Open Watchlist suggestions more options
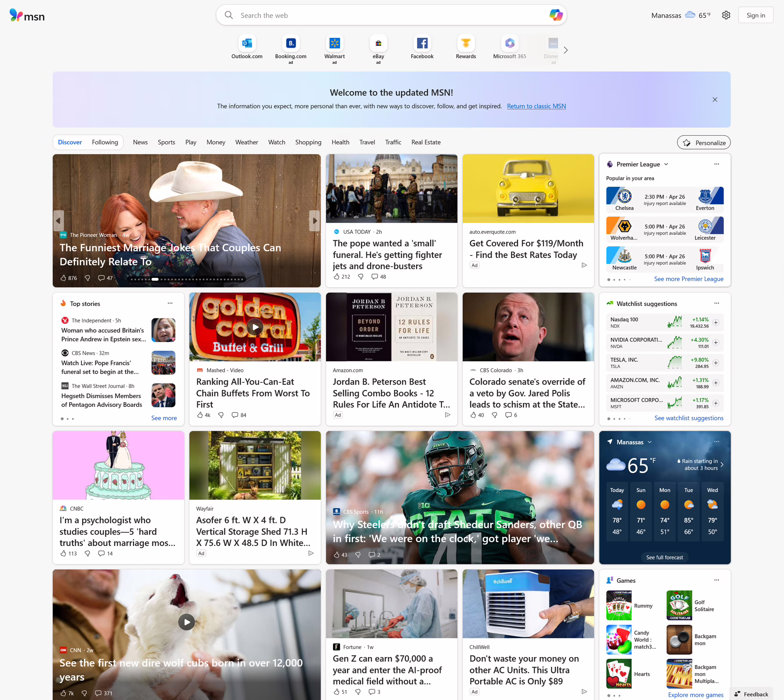The width and height of the screenshot is (784, 700). (717, 304)
